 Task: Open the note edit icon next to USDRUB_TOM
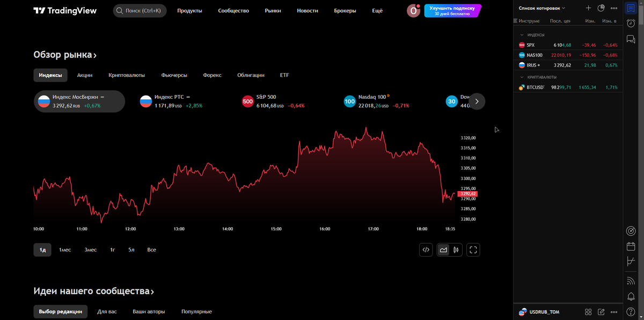click(601, 312)
